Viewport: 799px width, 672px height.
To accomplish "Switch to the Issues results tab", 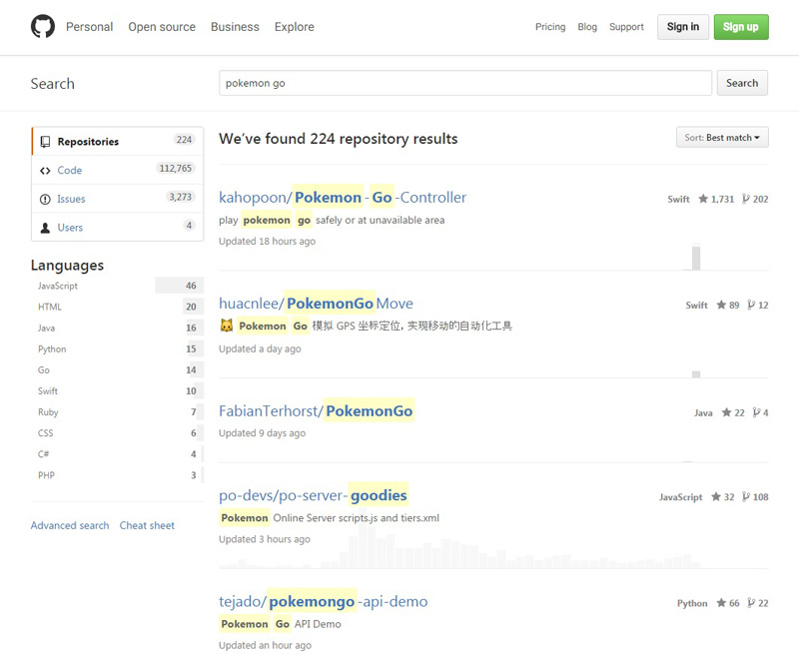I will [71, 199].
